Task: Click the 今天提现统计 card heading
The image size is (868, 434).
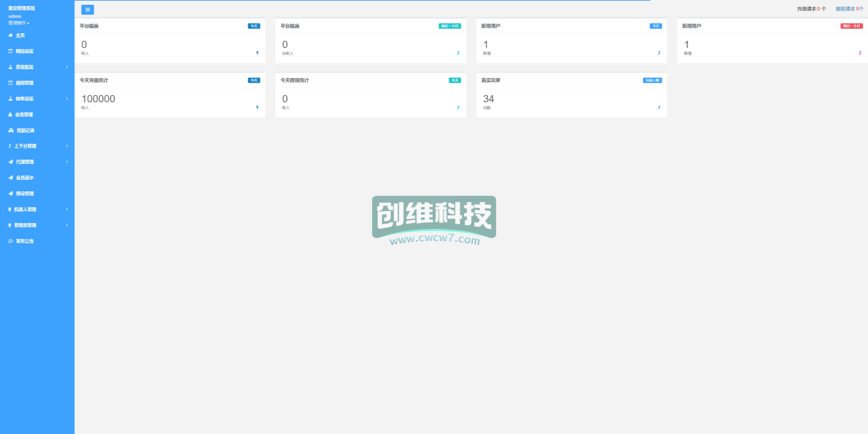Action: point(295,80)
